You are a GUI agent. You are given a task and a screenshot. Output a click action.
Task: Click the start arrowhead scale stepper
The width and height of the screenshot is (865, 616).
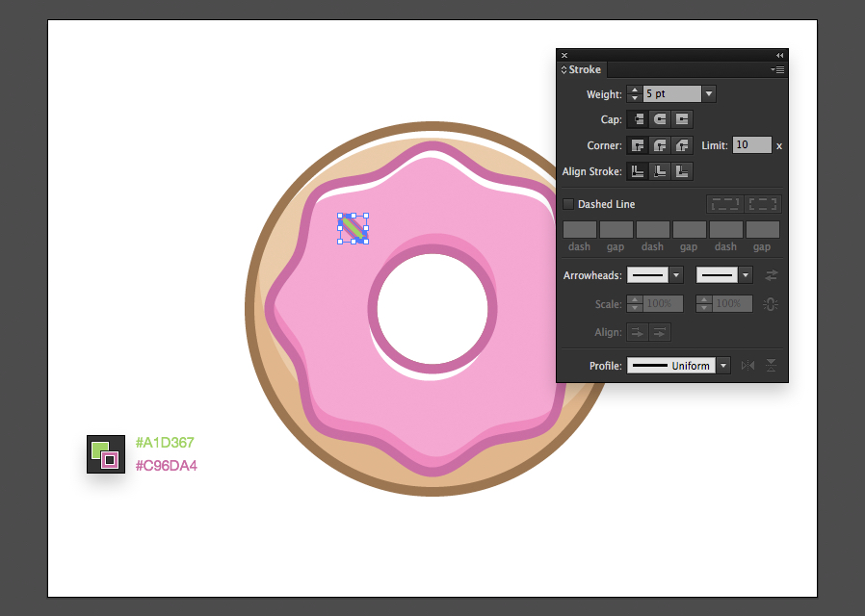(635, 303)
